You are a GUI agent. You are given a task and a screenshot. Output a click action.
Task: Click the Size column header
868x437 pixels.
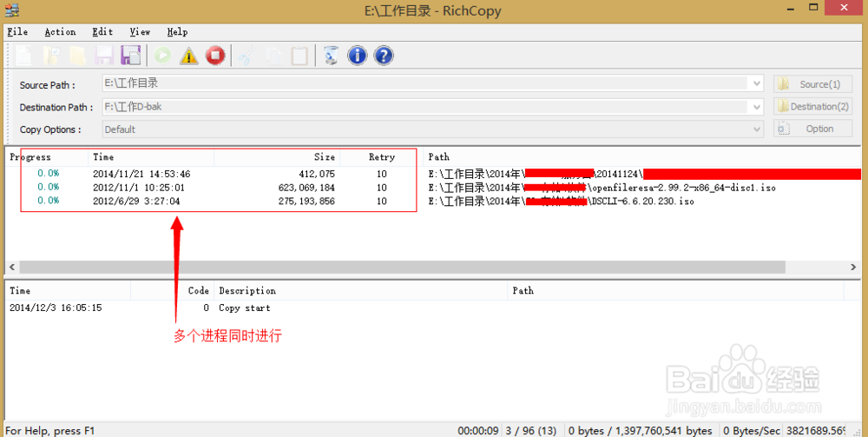click(277, 157)
